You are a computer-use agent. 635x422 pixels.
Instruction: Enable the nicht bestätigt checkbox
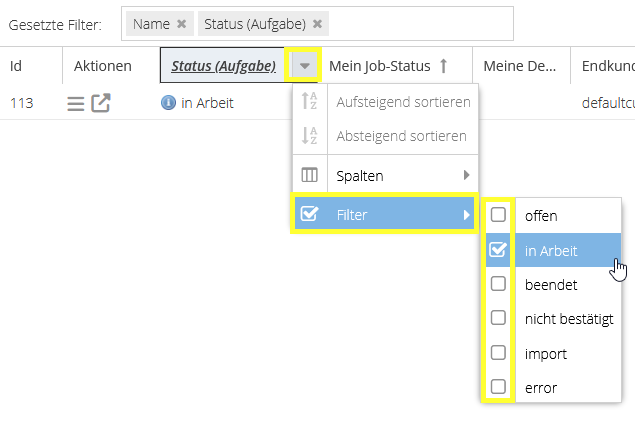click(498, 318)
